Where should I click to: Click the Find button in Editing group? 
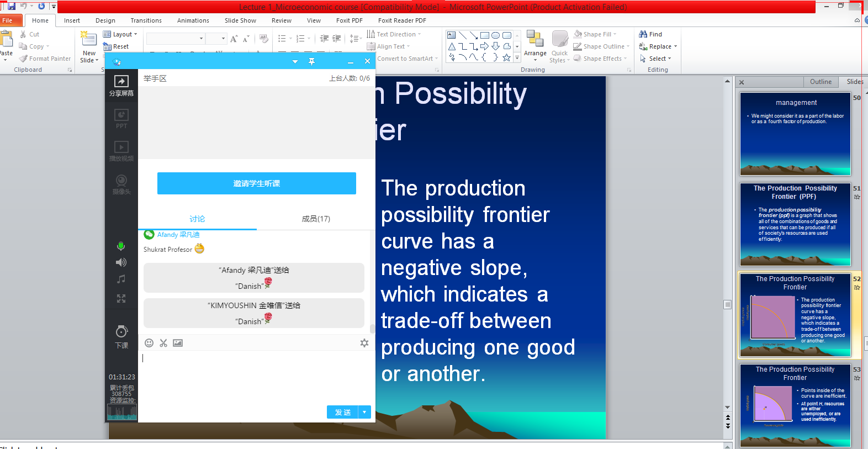[x=650, y=34]
